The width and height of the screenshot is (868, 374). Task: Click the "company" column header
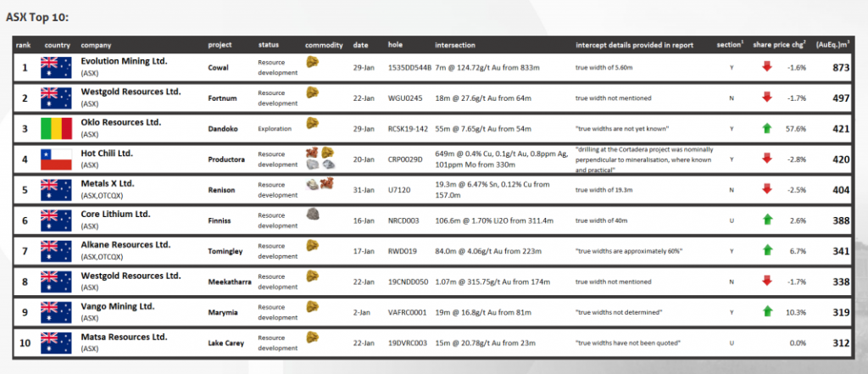click(x=97, y=44)
